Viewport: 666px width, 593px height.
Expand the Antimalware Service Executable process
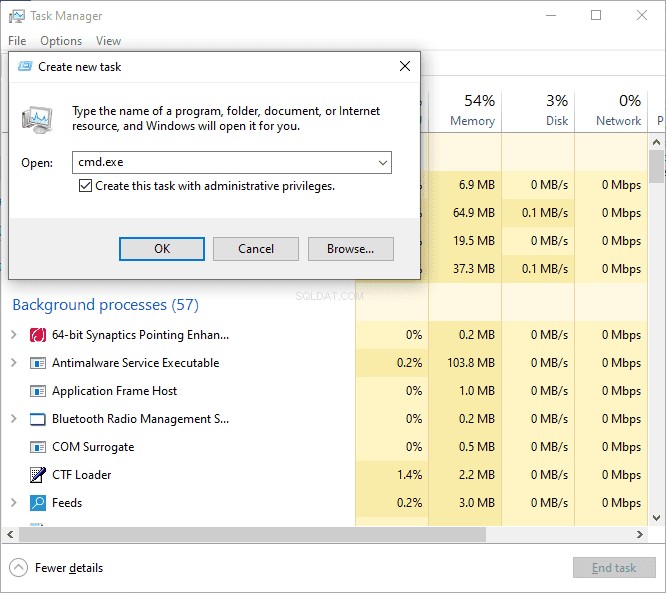[14, 363]
